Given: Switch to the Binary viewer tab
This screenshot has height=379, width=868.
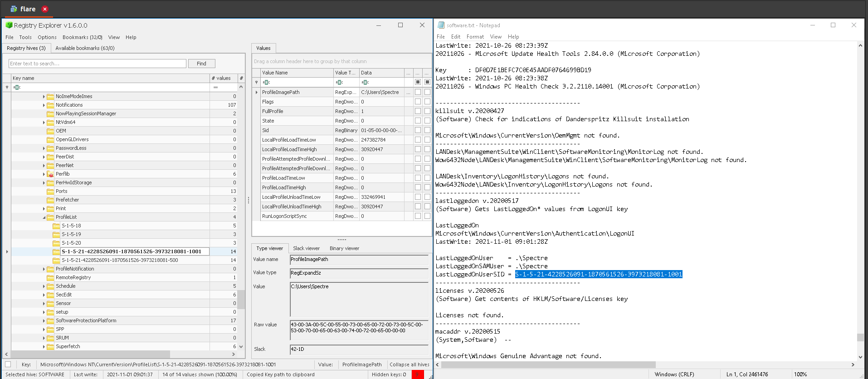Looking at the screenshot, I should click(344, 248).
